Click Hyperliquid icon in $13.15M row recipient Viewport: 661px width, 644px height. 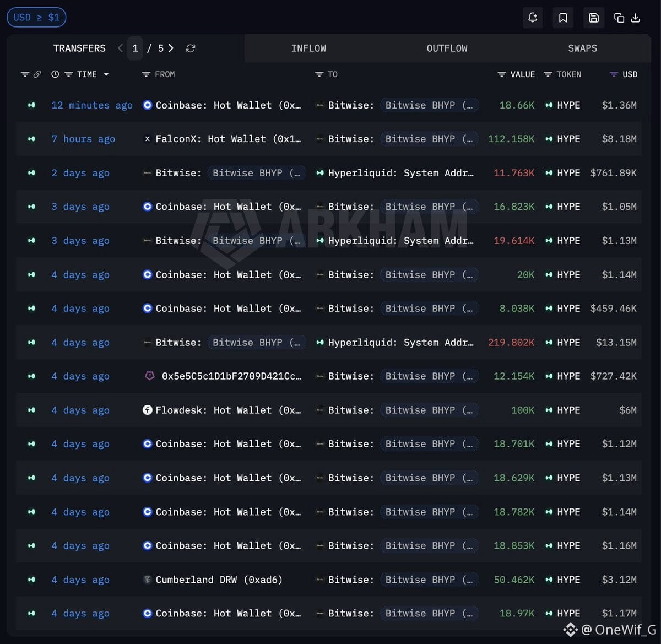pos(320,343)
